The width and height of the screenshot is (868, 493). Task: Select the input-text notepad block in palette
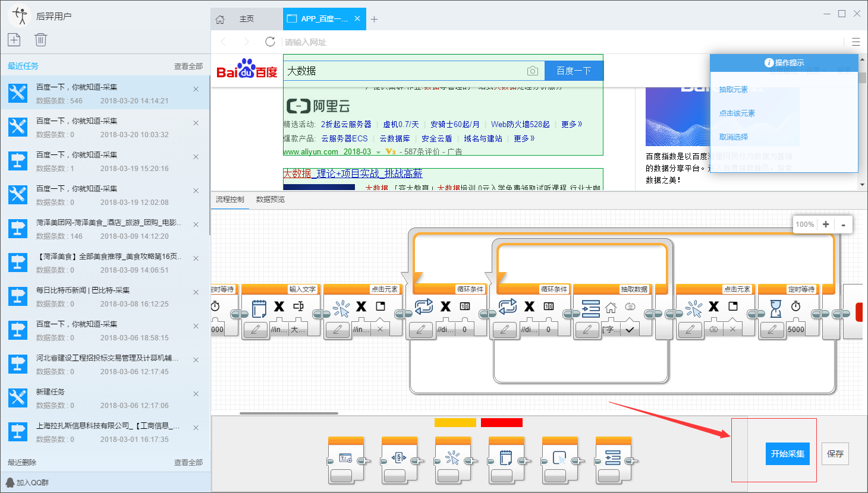pos(506,459)
